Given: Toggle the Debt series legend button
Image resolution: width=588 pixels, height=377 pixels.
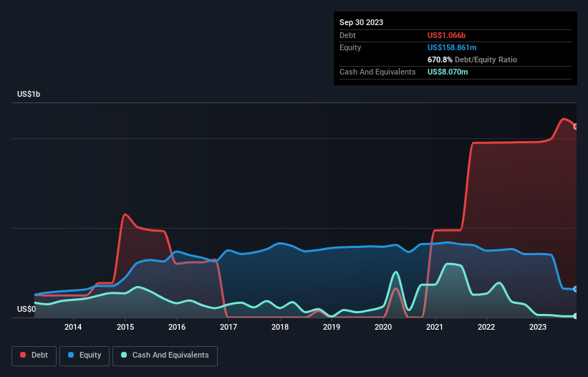Looking at the screenshot, I should (x=34, y=355).
